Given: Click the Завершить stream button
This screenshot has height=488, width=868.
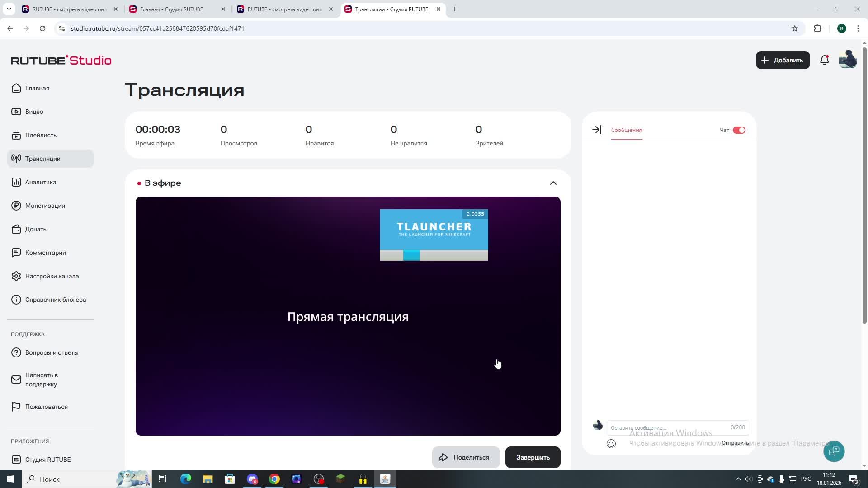Looking at the screenshot, I should (x=533, y=457).
